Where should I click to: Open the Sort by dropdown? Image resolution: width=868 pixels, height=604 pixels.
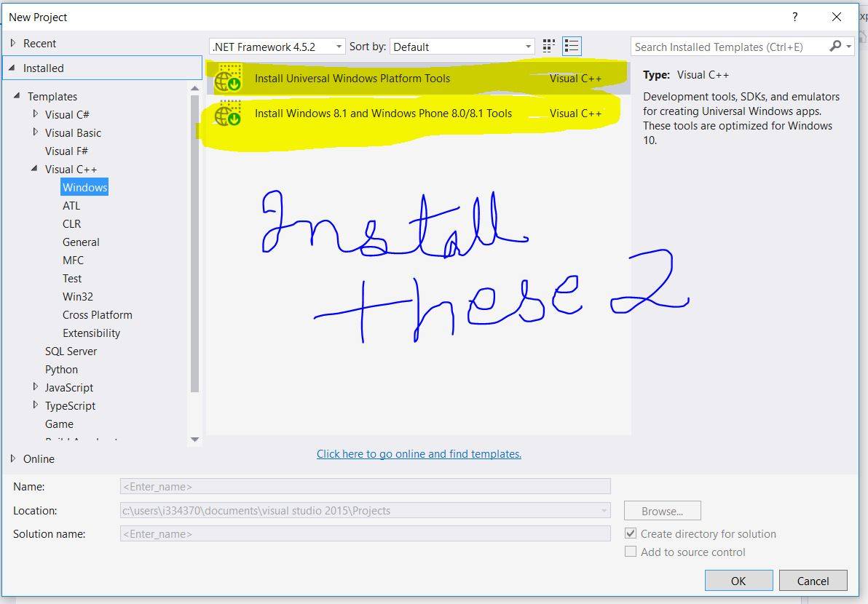point(462,47)
